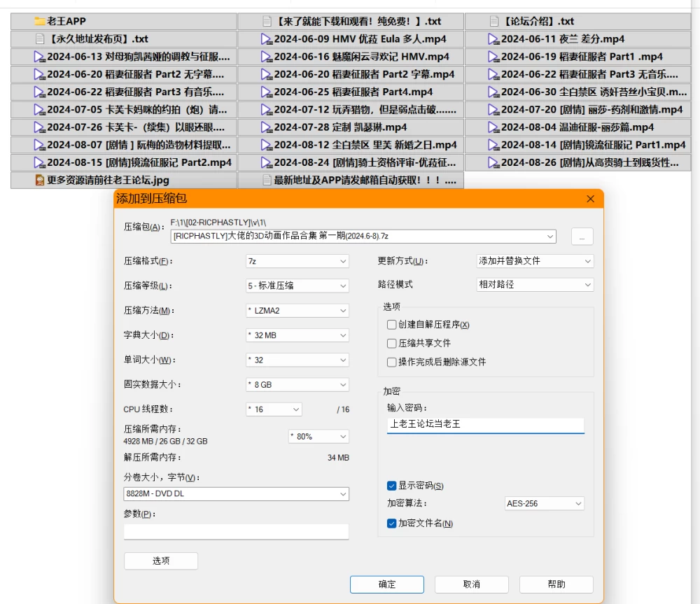
Task: Click video icon of the 2024-08-04 file
Action: pyautogui.click(x=493, y=127)
